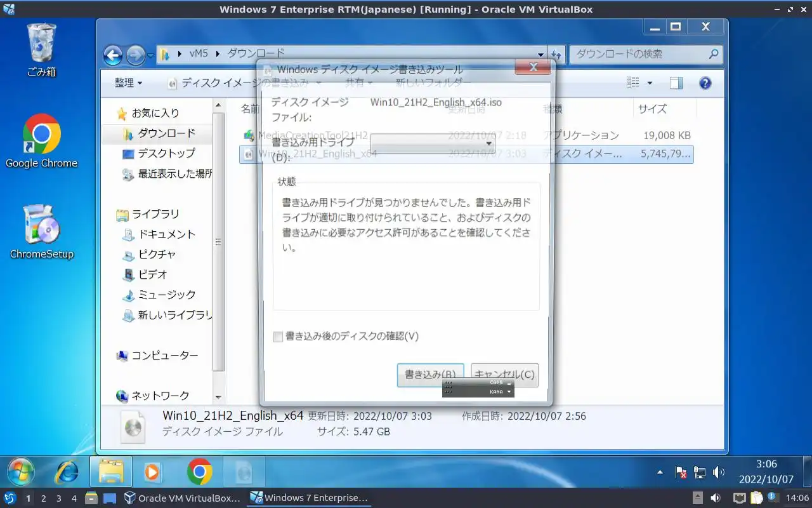Toggle the Explorer preview pane icon
The height and width of the screenshot is (508, 812).
click(676, 83)
